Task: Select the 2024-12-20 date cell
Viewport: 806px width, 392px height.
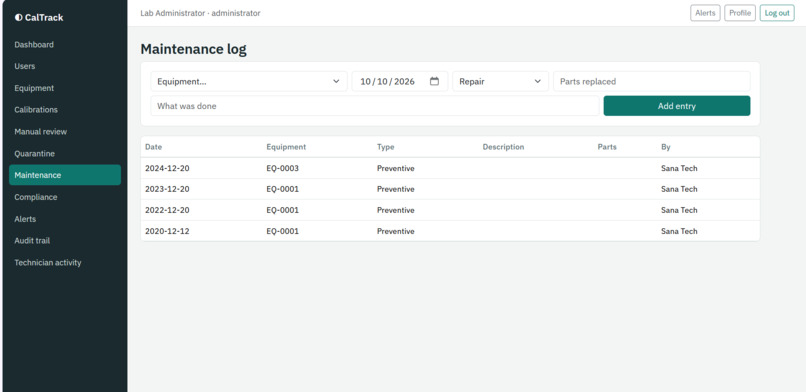Action: 167,169
